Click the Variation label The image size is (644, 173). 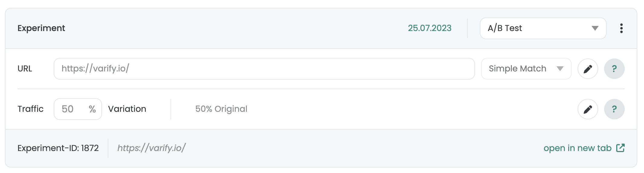coord(127,109)
